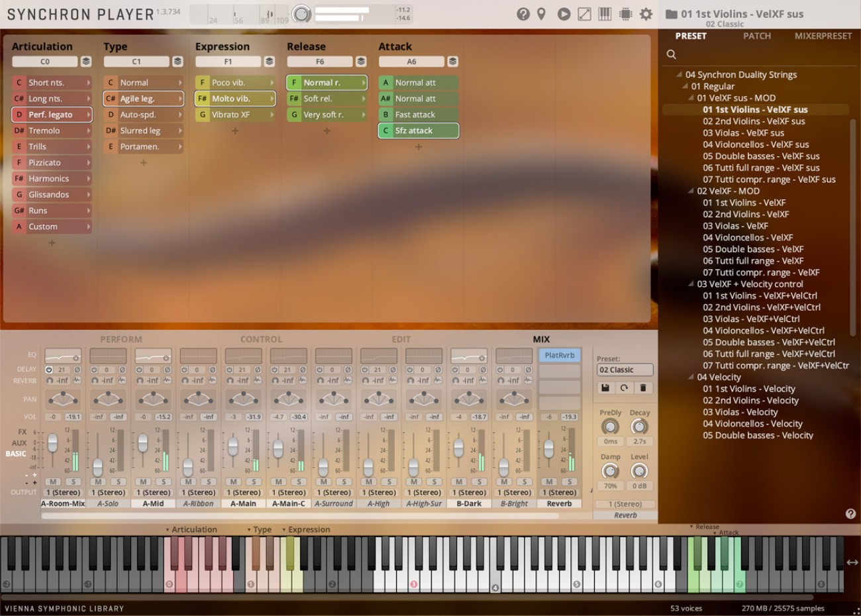Click the PlatRvrb insert slot
861x616 pixels.
click(x=560, y=355)
